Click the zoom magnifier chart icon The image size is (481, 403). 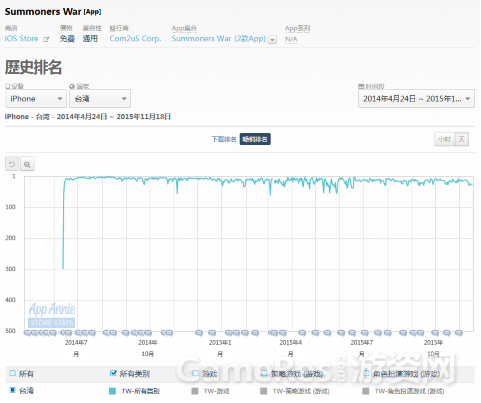[27, 164]
